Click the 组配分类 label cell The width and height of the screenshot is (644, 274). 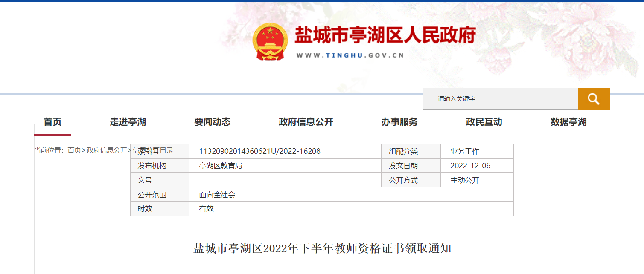(x=411, y=151)
